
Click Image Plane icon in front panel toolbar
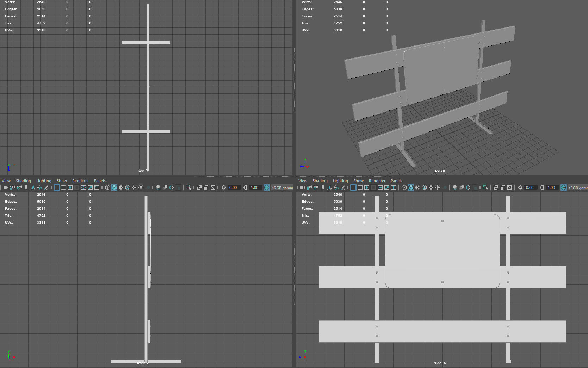click(x=33, y=188)
